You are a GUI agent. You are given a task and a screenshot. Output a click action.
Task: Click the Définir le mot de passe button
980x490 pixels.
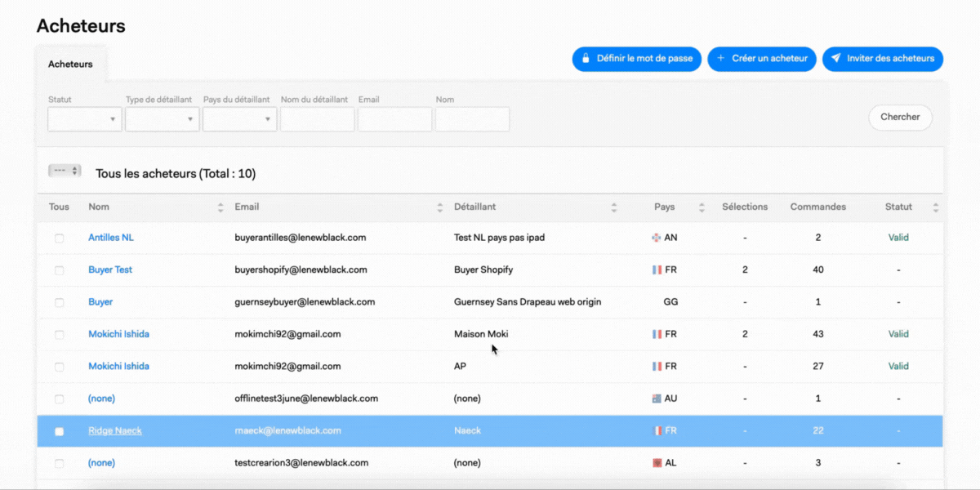coord(637,59)
